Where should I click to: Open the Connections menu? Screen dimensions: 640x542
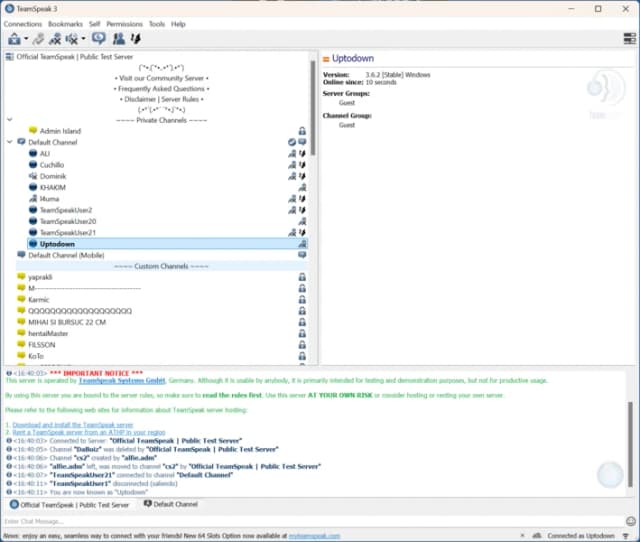pos(23,24)
